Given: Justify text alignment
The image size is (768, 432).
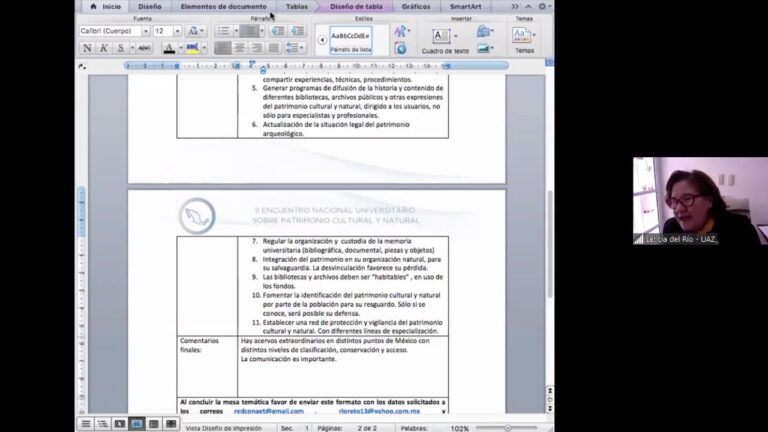Looking at the screenshot, I should point(274,48).
